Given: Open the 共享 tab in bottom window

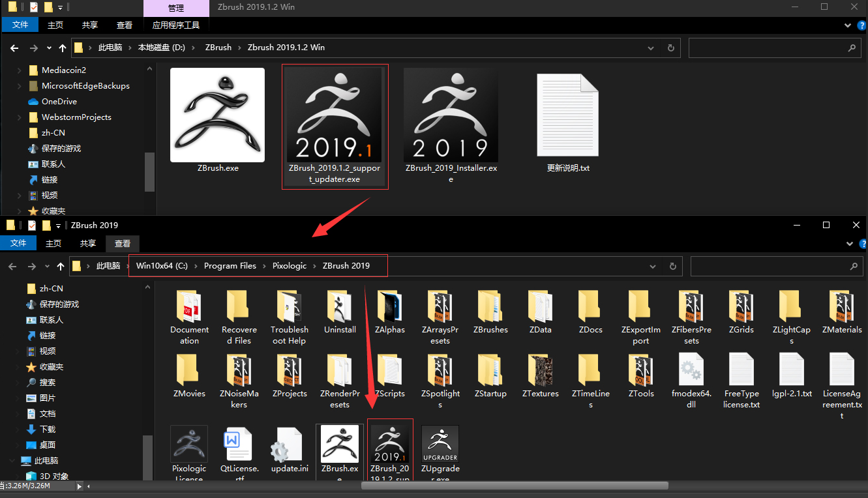Looking at the screenshot, I should coord(87,243).
